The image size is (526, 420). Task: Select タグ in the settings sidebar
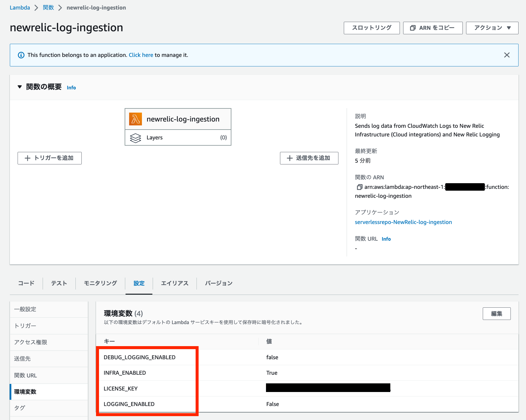(x=19, y=408)
